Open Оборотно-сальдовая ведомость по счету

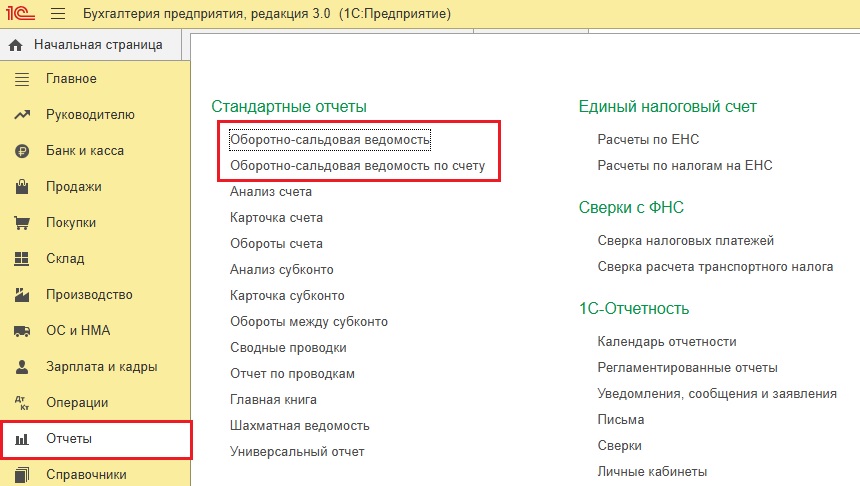pyautogui.click(x=358, y=166)
